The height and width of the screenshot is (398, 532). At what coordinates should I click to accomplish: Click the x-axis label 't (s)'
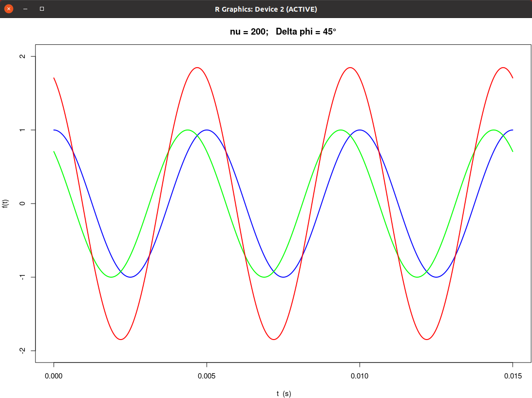[x=284, y=394]
